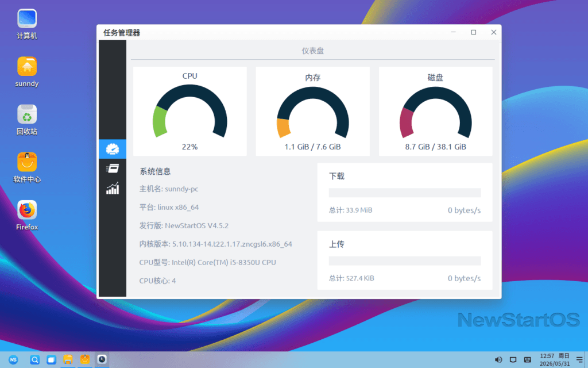Click the 上传 upload progress bar
The height and width of the screenshot is (368, 588).
[x=405, y=260]
